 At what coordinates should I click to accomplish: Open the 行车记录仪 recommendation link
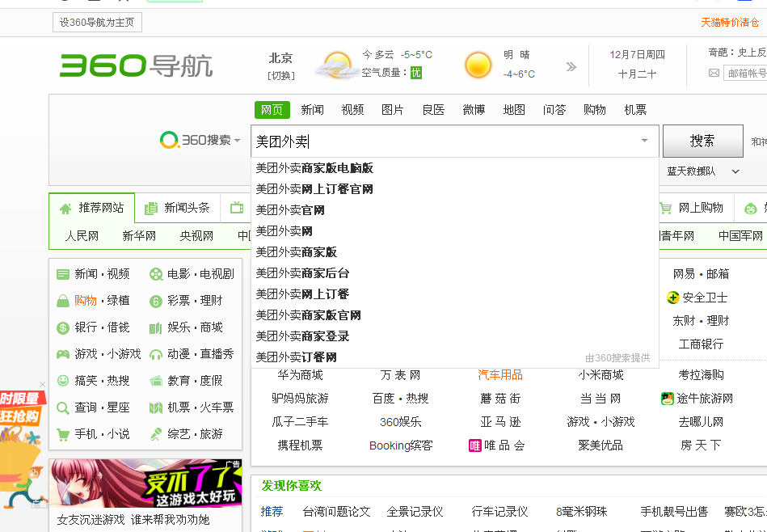499,512
